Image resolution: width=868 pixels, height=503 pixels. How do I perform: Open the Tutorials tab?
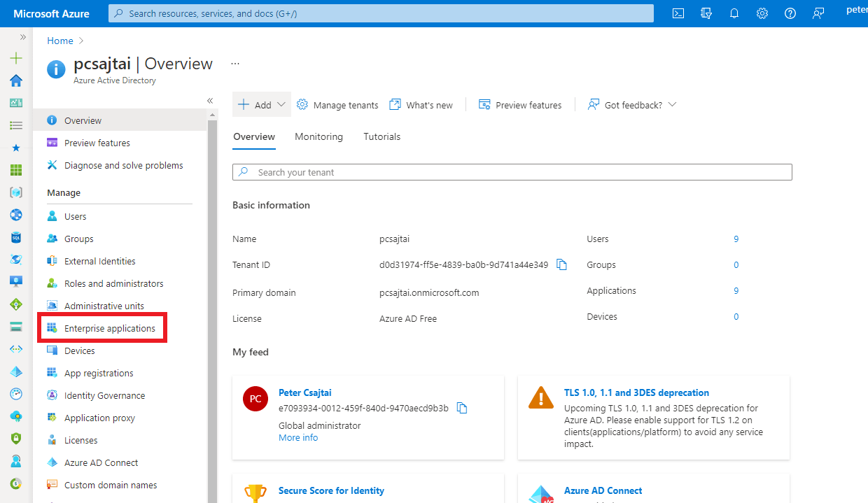click(381, 136)
